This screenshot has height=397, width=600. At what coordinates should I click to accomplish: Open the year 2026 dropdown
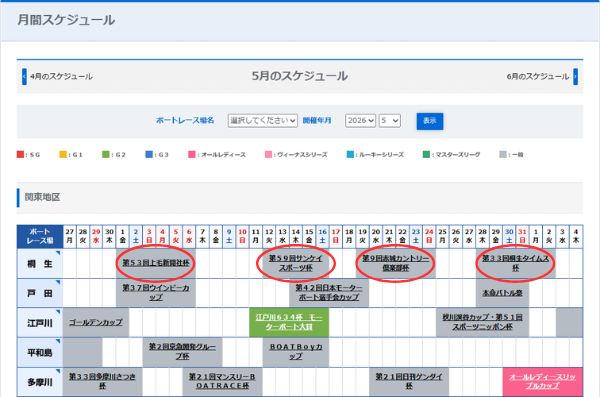(x=360, y=121)
